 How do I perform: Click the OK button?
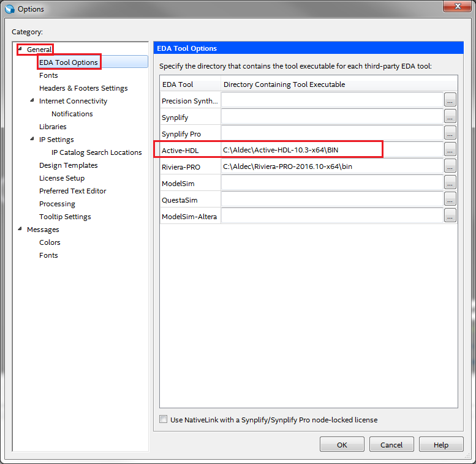pyautogui.click(x=342, y=444)
